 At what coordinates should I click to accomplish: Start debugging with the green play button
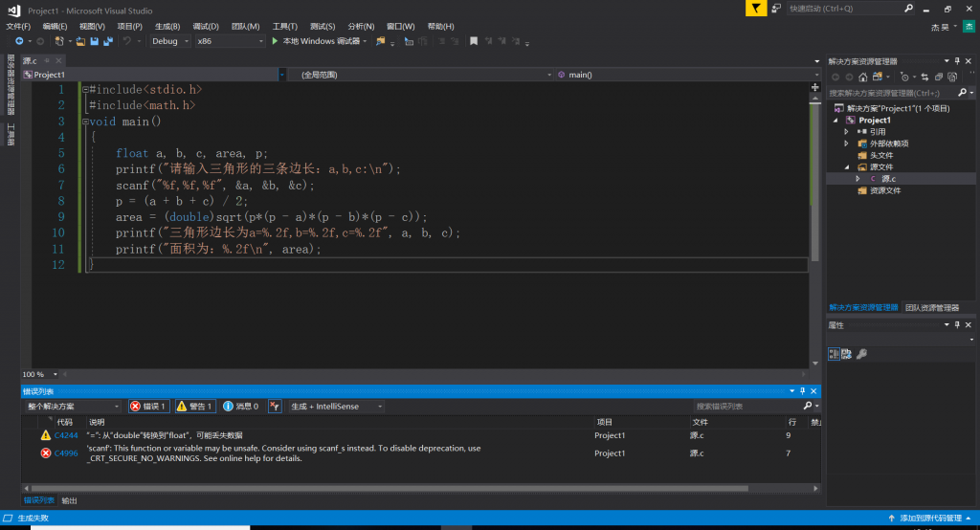pos(275,41)
